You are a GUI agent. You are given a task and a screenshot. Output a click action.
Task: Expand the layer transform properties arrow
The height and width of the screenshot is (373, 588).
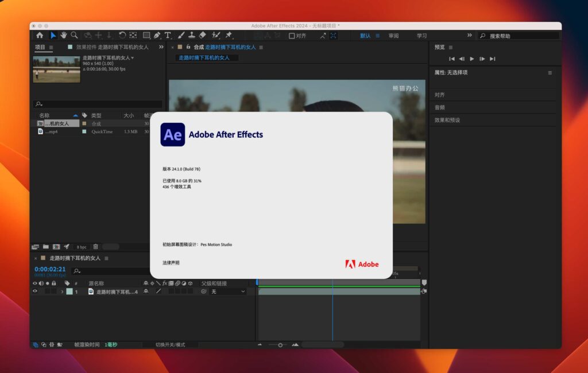point(62,291)
